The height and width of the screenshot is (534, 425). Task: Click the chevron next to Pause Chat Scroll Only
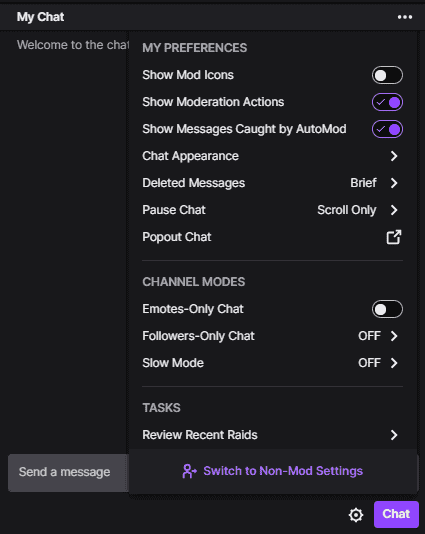[x=394, y=210]
